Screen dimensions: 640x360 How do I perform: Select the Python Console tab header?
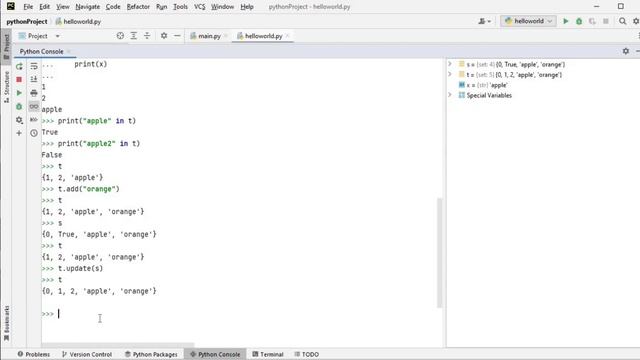click(41, 51)
